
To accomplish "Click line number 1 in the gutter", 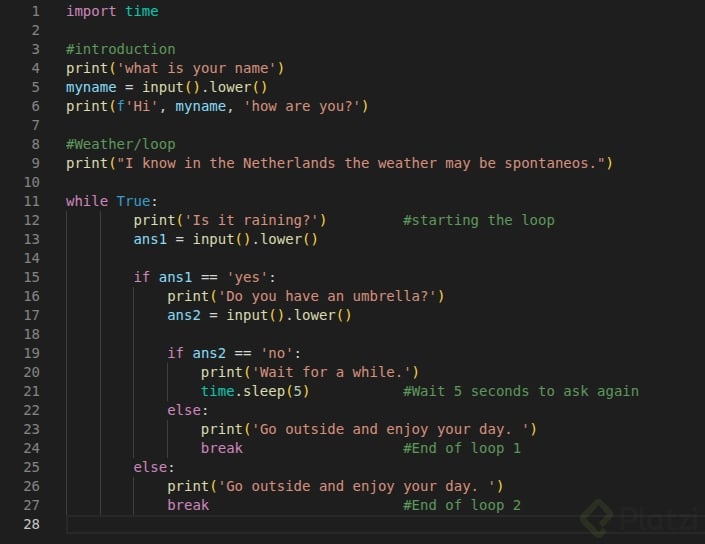I will (x=36, y=11).
